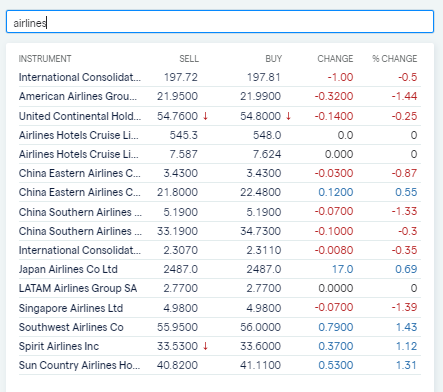Click the CHANGE column header
This screenshot has width=443, height=392.
point(335,59)
